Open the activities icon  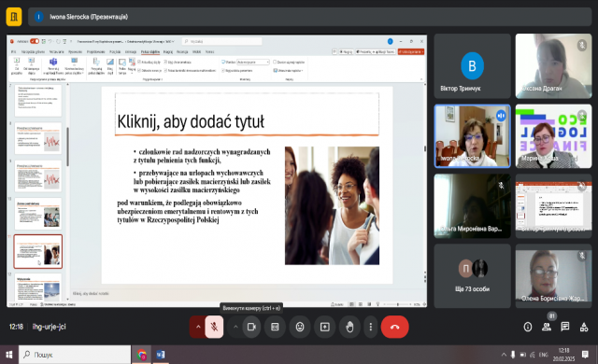(584, 327)
